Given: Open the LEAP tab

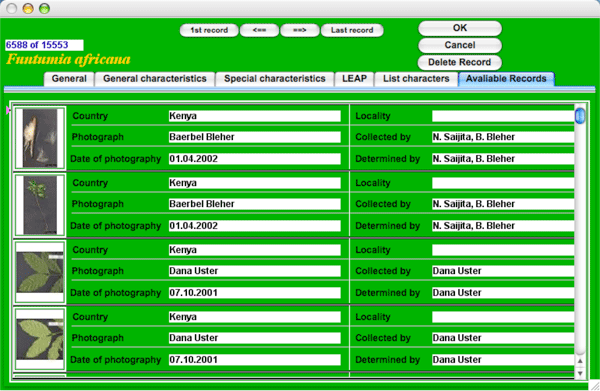Looking at the screenshot, I should pyautogui.click(x=354, y=79).
